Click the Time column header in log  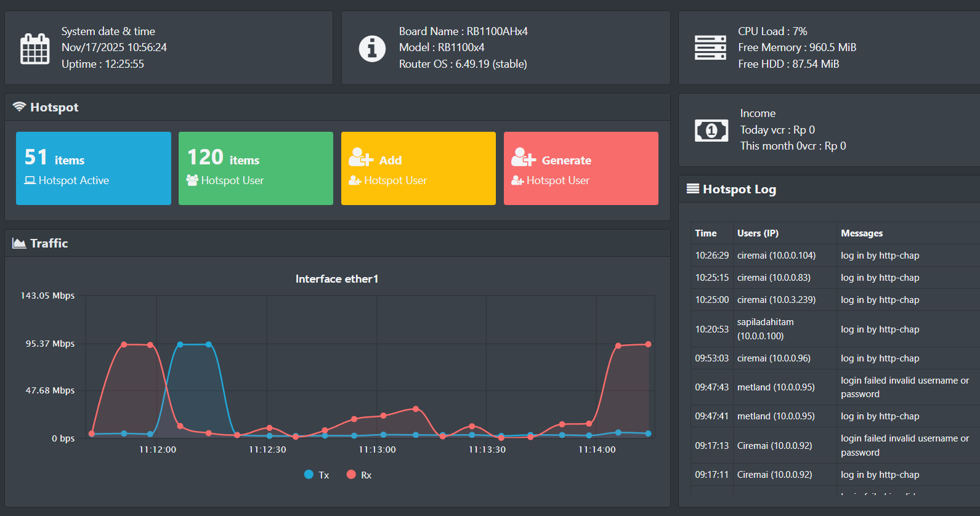[706, 233]
